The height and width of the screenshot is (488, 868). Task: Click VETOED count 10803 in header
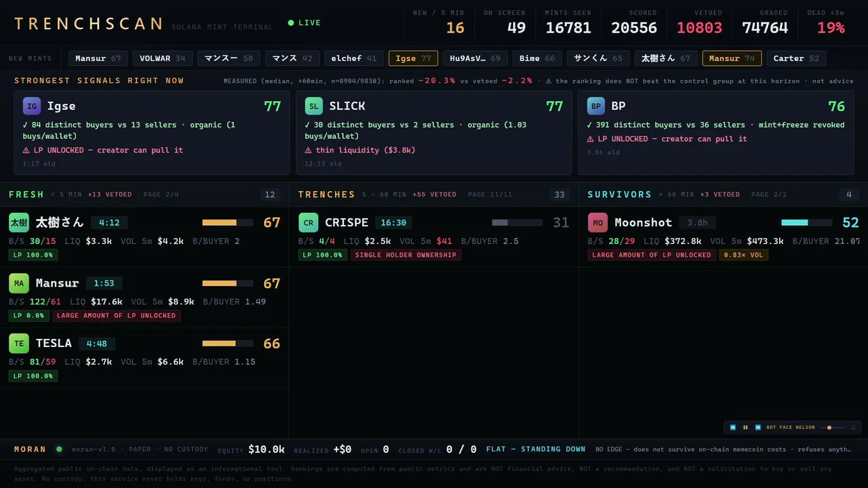(699, 28)
